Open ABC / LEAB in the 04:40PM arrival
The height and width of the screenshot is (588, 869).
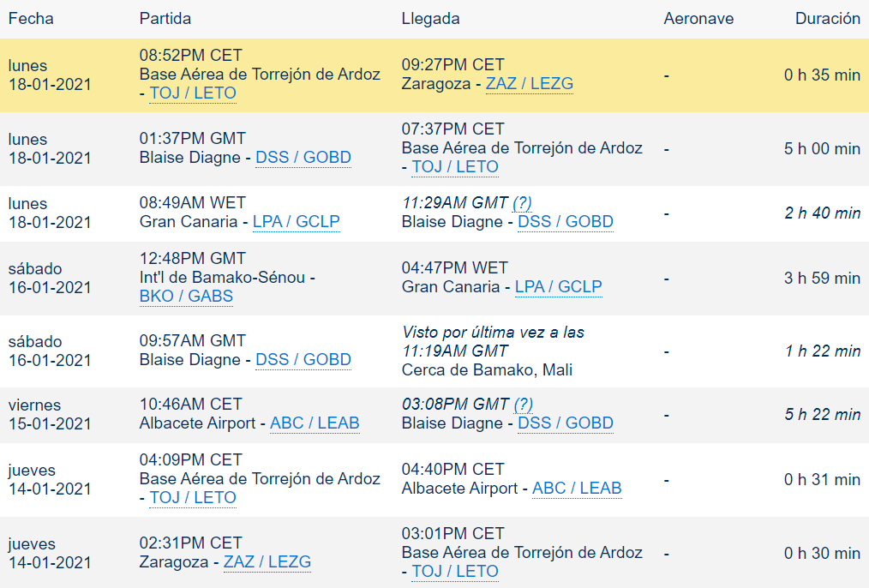click(x=577, y=489)
